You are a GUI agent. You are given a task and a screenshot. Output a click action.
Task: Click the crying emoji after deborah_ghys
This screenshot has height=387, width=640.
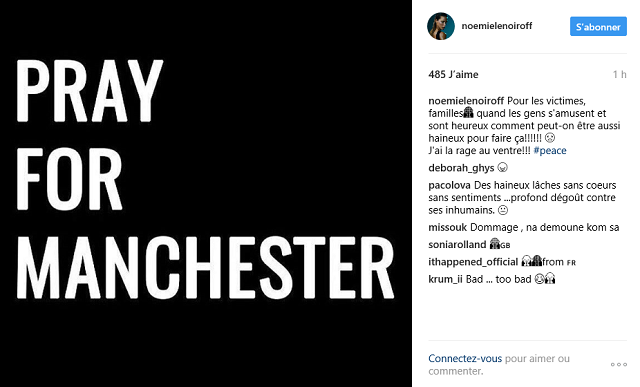pyautogui.click(x=502, y=167)
